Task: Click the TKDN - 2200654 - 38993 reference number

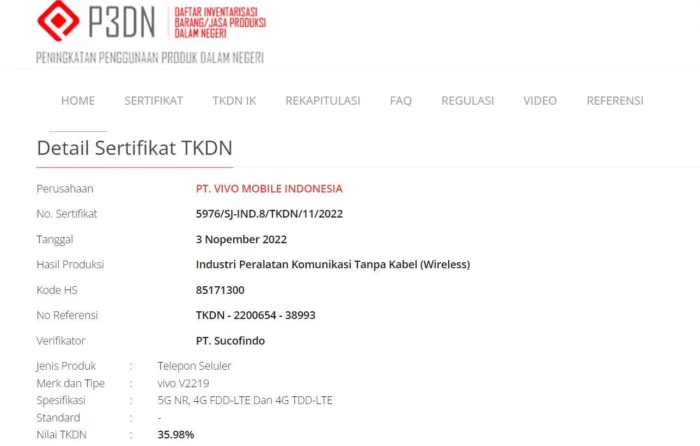Action: [255, 315]
